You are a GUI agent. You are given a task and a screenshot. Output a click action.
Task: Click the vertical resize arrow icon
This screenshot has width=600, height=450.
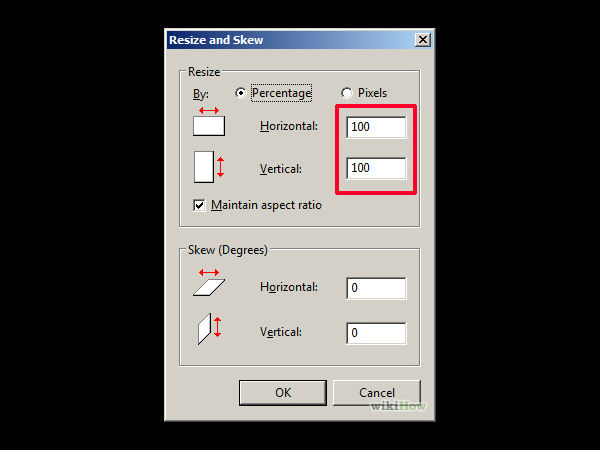206,167
